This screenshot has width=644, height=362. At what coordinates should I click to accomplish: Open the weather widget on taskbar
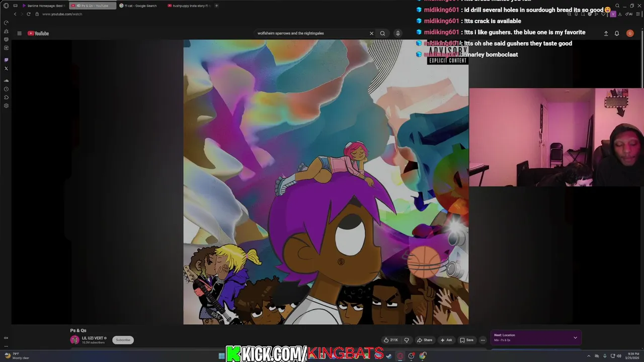[x=18, y=356]
